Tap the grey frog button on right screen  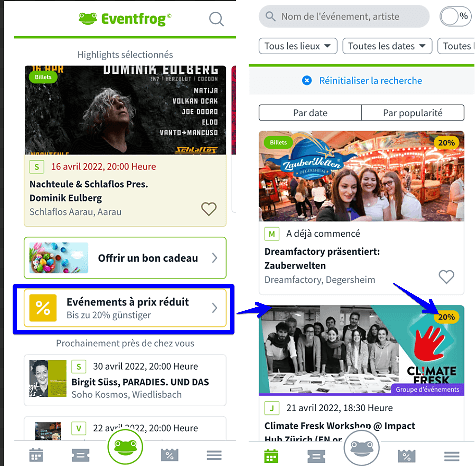tap(361, 448)
